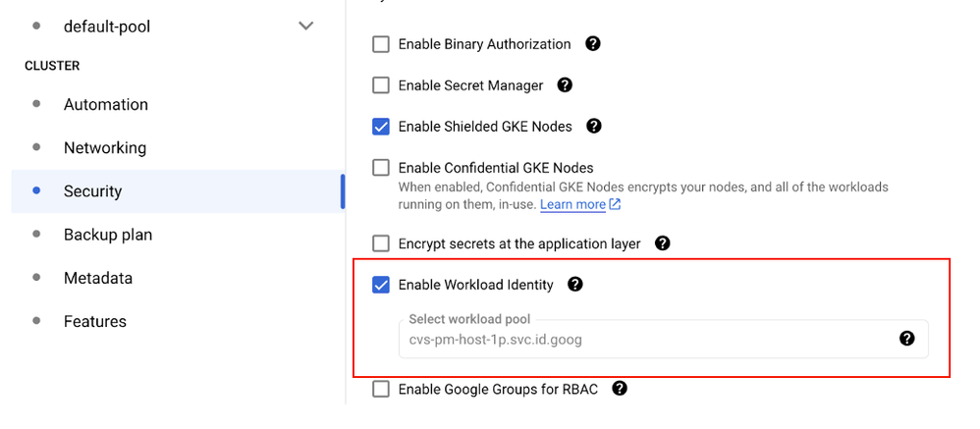
Task: Disable the Workload Identity checkbox
Action: (x=381, y=285)
